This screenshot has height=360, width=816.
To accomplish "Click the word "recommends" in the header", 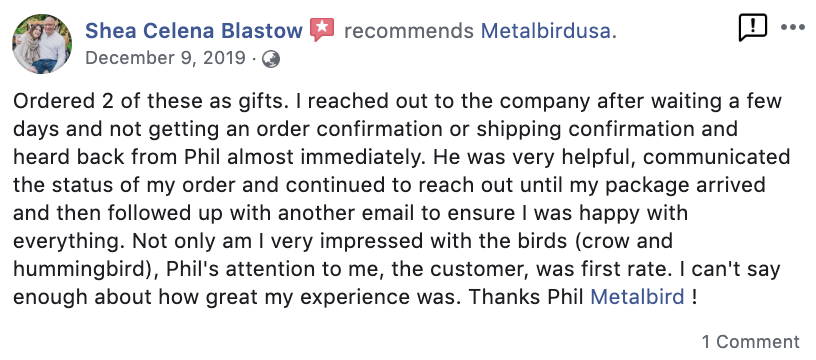I will (409, 31).
